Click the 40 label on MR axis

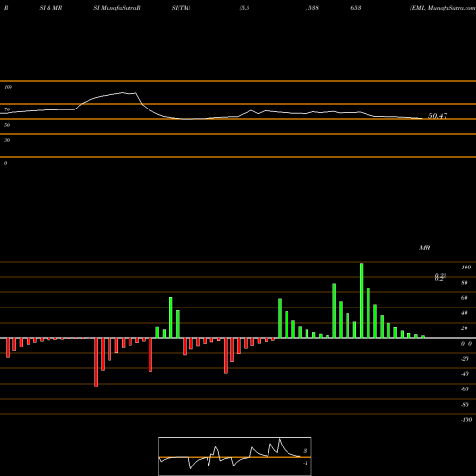click(465, 313)
